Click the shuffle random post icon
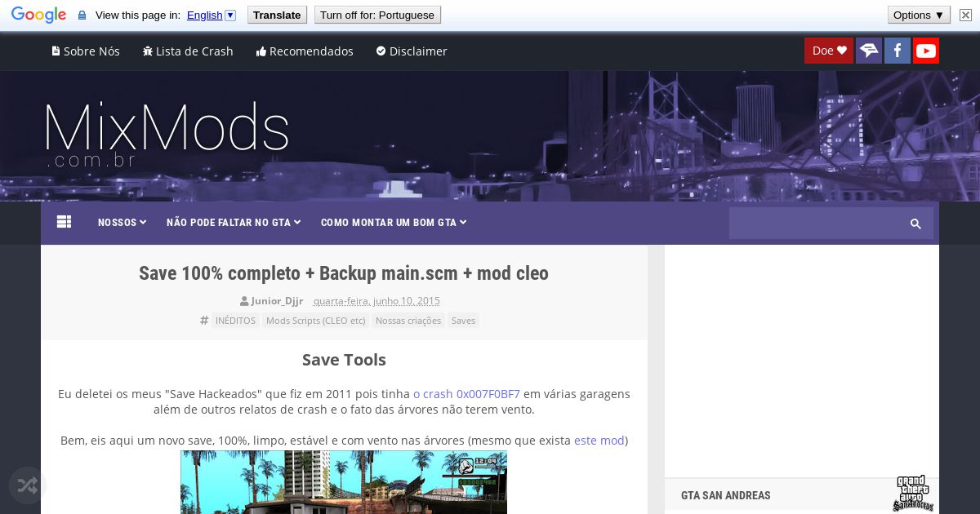 pos(27,485)
